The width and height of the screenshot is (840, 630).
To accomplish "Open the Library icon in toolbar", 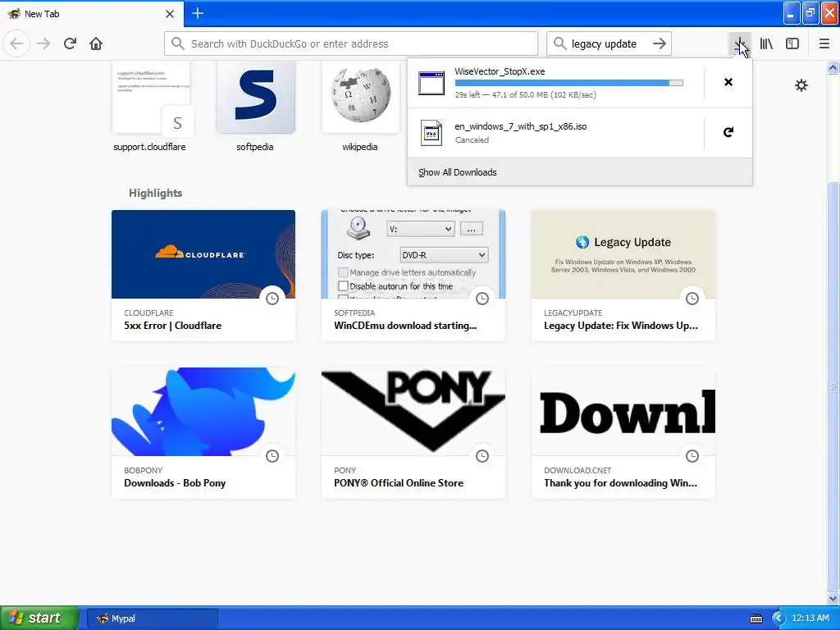I will tap(766, 43).
